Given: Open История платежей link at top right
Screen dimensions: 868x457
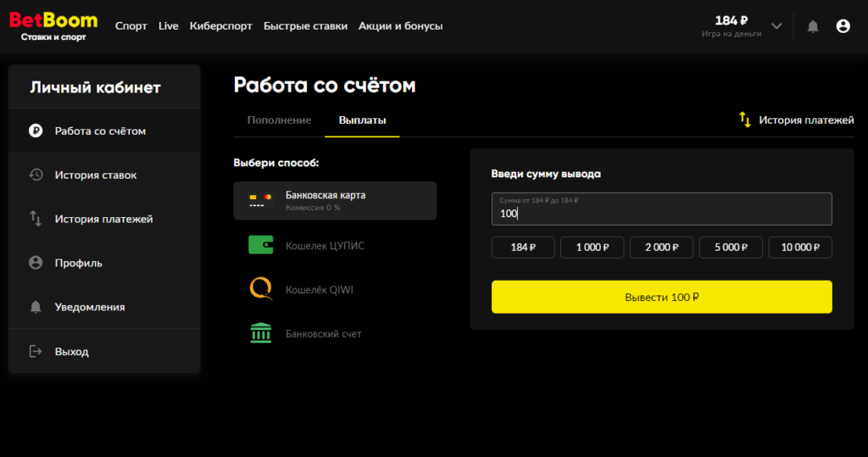Looking at the screenshot, I should (806, 120).
